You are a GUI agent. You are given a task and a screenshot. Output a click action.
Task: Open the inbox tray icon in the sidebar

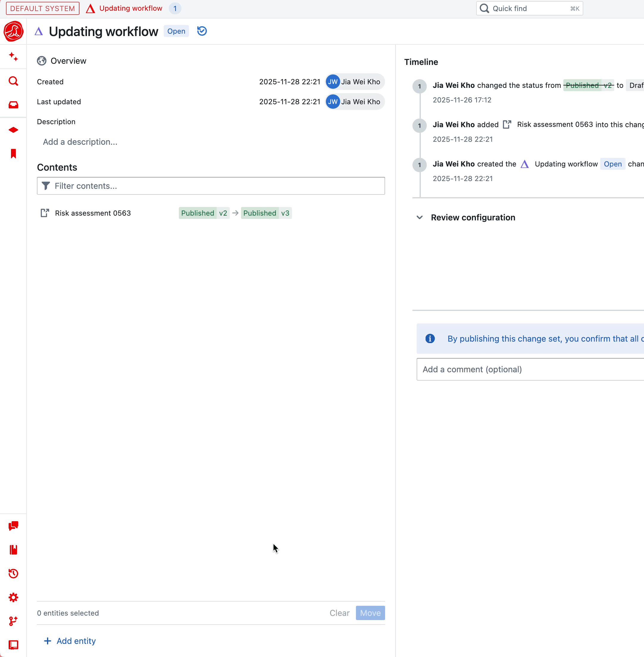point(13,105)
